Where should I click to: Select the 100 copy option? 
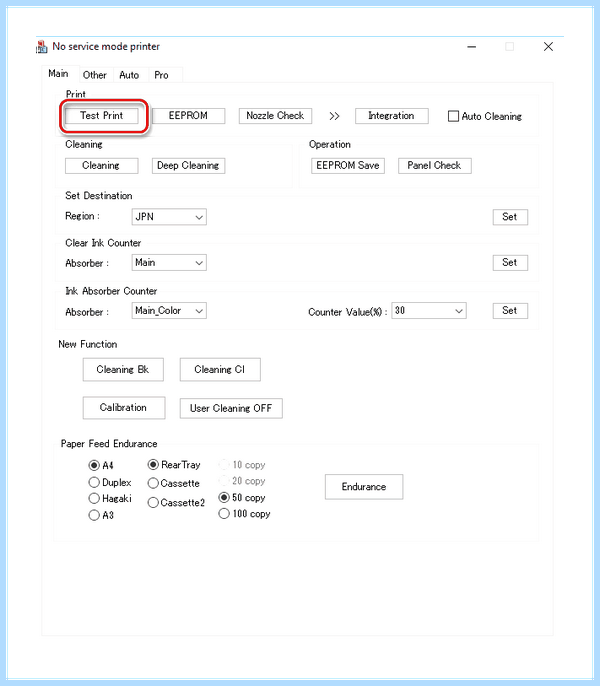[224, 513]
